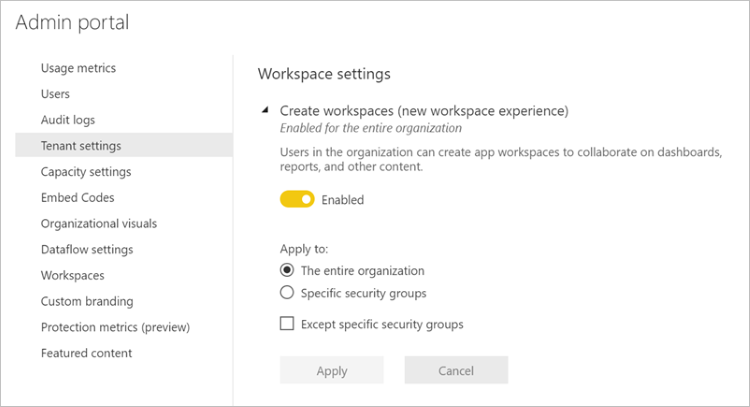The image size is (750, 407).
Task: Open Protection metrics (preview)
Action: click(x=115, y=327)
